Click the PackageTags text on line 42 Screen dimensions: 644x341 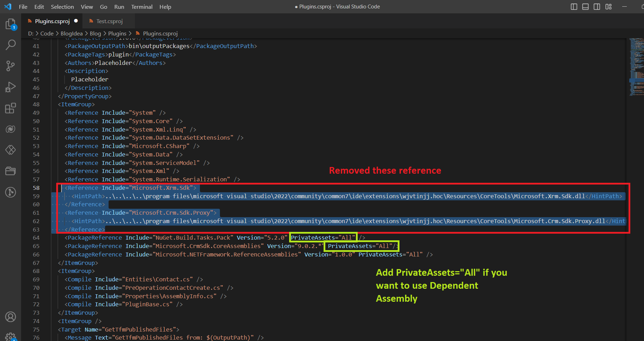120,54
